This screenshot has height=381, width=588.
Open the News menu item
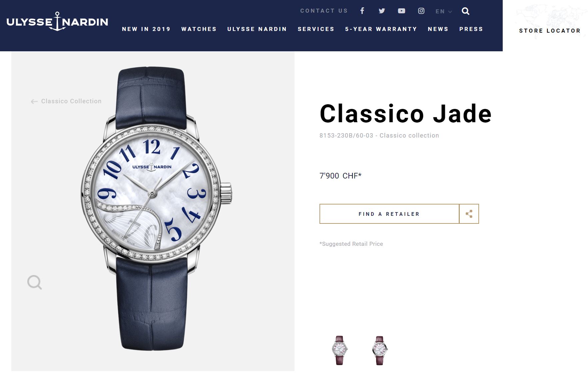click(x=438, y=29)
